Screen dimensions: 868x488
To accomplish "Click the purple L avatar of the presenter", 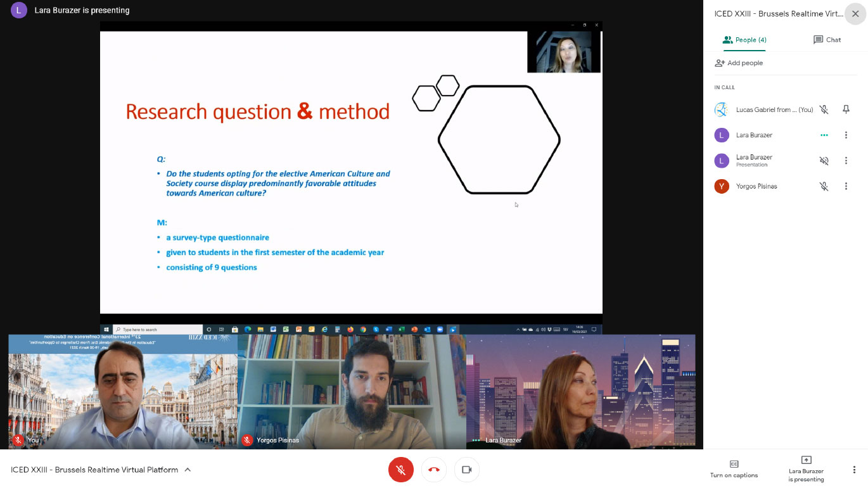I will tap(19, 10).
